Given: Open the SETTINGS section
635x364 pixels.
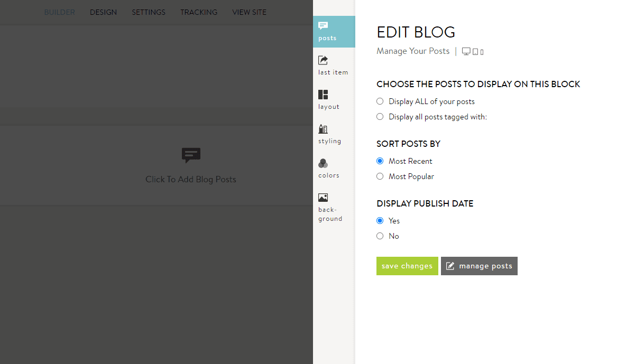Looking at the screenshot, I should (148, 12).
